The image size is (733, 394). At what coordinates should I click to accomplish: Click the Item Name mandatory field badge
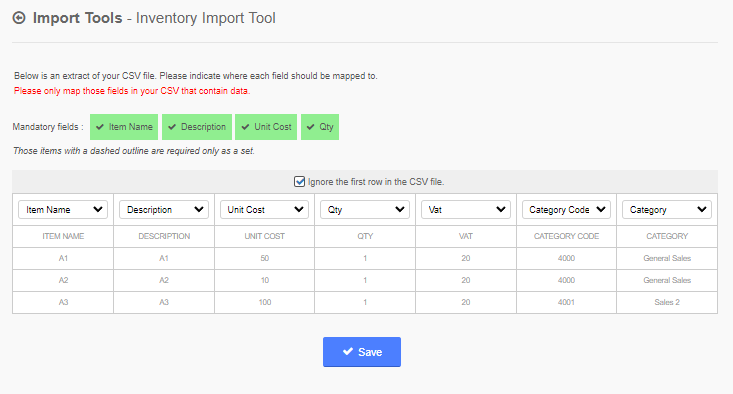pos(124,127)
